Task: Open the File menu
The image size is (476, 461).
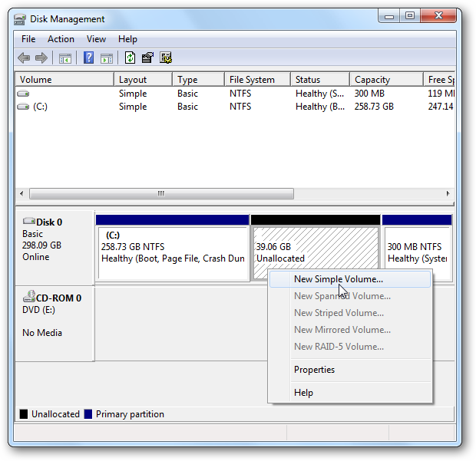Action: click(x=28, y=39)
